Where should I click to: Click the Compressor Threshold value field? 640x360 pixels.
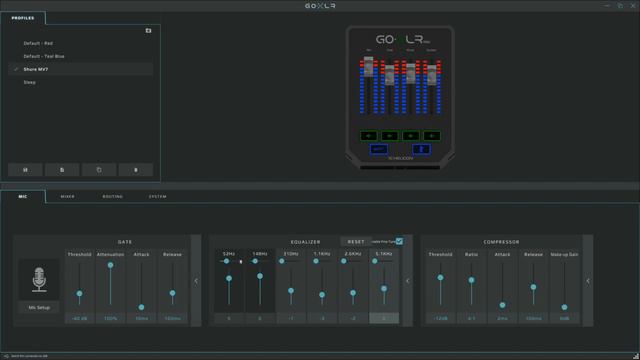(x=440, y=318)
